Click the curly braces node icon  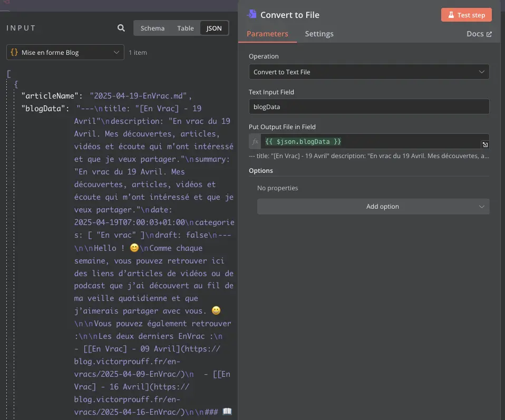(14, 52)
